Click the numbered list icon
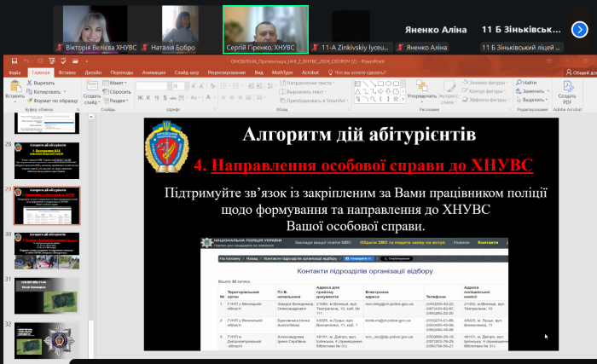Screen dimensions: 597x364 tap(235, 86)
